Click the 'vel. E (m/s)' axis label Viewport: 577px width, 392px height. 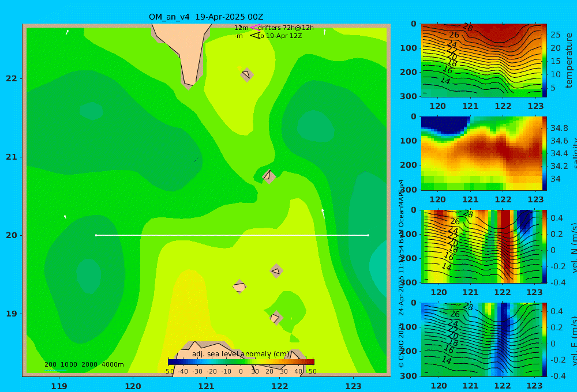click(574, 340)
